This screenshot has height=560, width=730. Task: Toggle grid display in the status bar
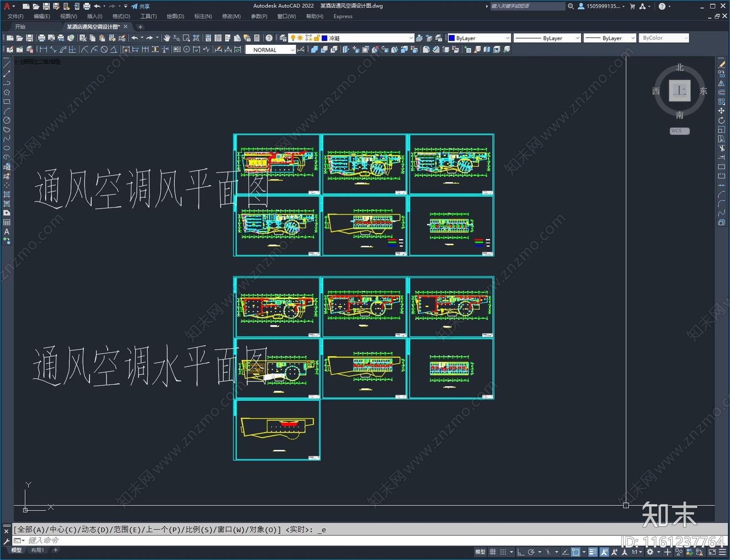(492, 551)
